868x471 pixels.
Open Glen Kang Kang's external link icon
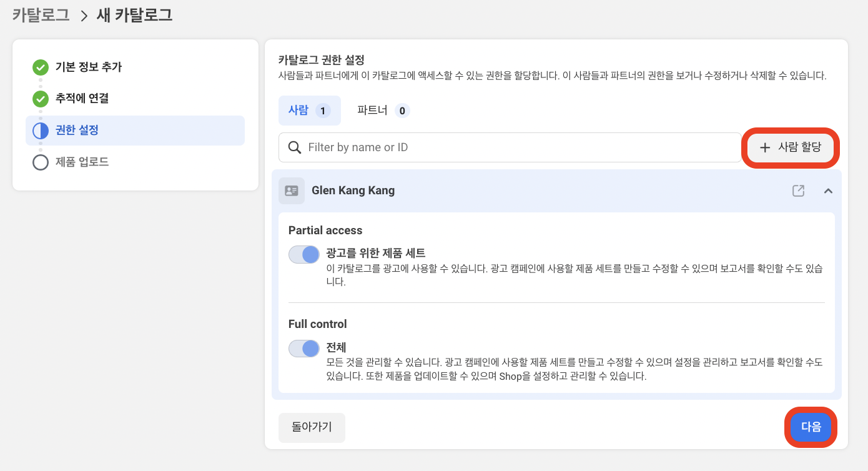[x=798, y=191]
